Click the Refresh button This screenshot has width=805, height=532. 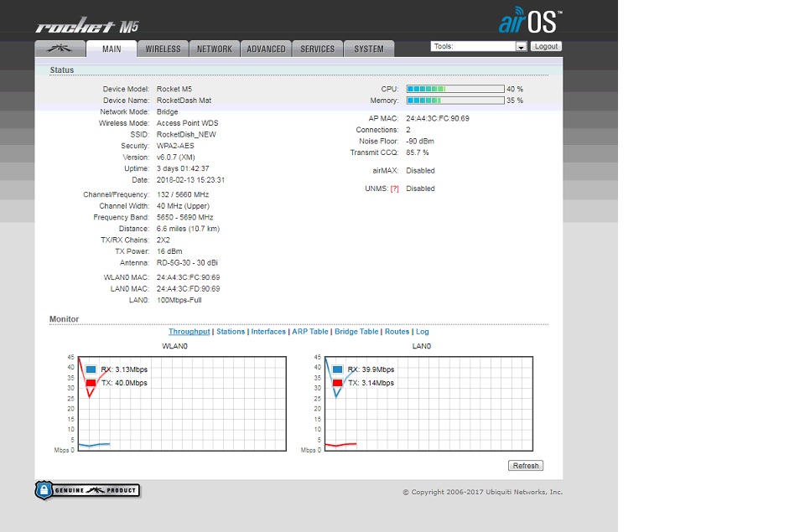click(x=526, y=465)
